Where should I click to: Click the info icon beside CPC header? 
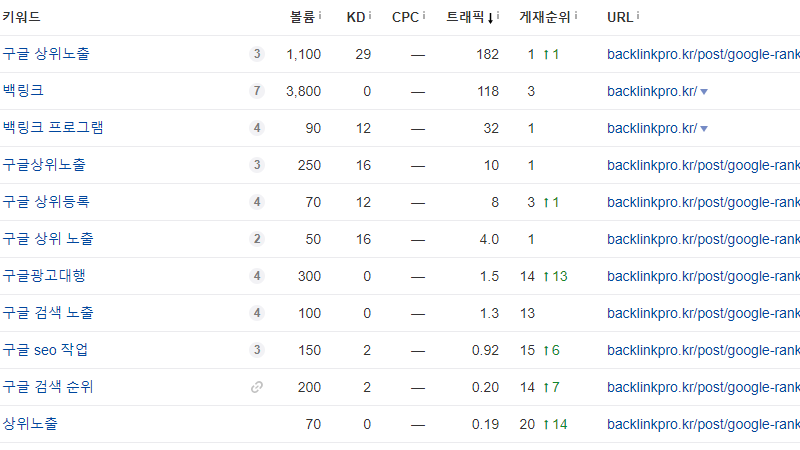(424, 16)
